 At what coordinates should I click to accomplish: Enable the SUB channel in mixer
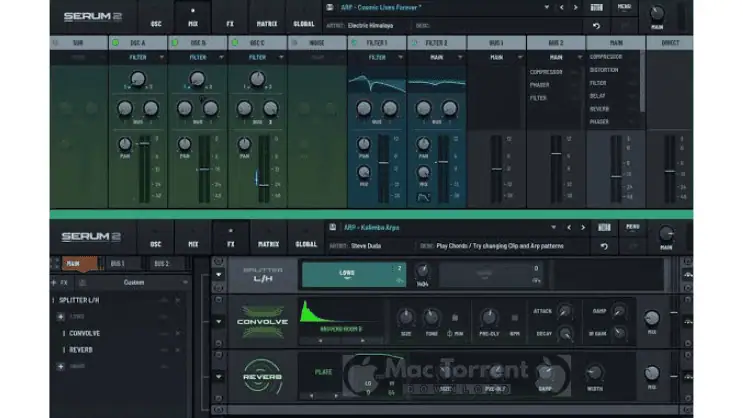point(55,43)
